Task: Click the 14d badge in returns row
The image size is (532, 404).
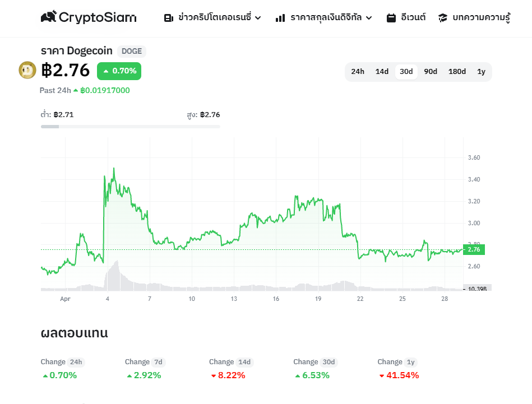Action: pyautogui.click(x=244, y=362)
